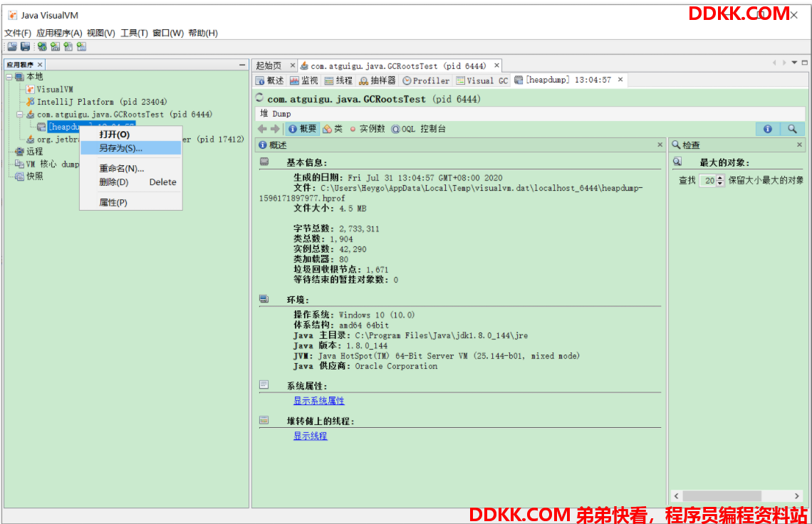This screenshot has height=524, width=812.
Task: Choose 打开(O) in the context menu
Action: tap(130, 135)
